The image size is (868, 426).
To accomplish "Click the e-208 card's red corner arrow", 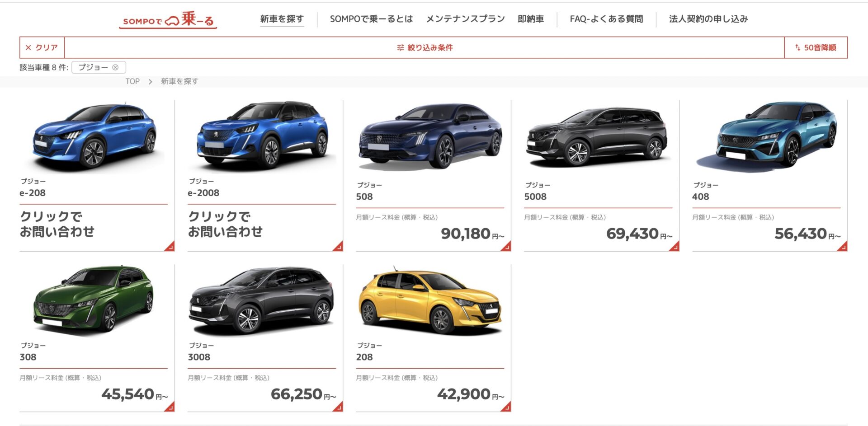I will click(170, 246).
